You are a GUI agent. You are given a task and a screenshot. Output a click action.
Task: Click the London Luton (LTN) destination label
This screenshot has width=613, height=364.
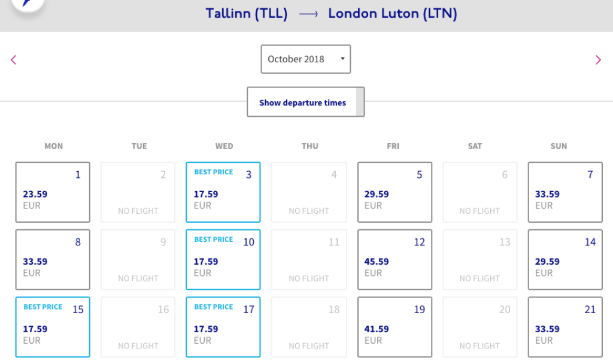392,14
